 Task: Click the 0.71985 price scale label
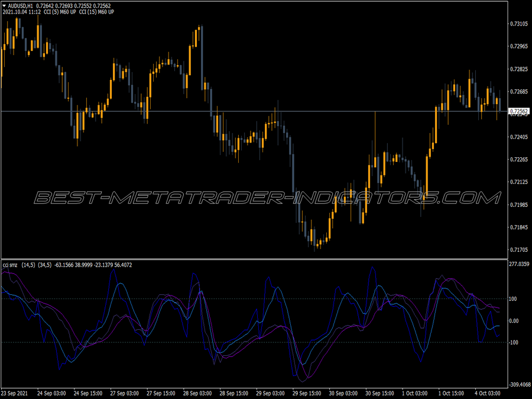coord(519,205)
